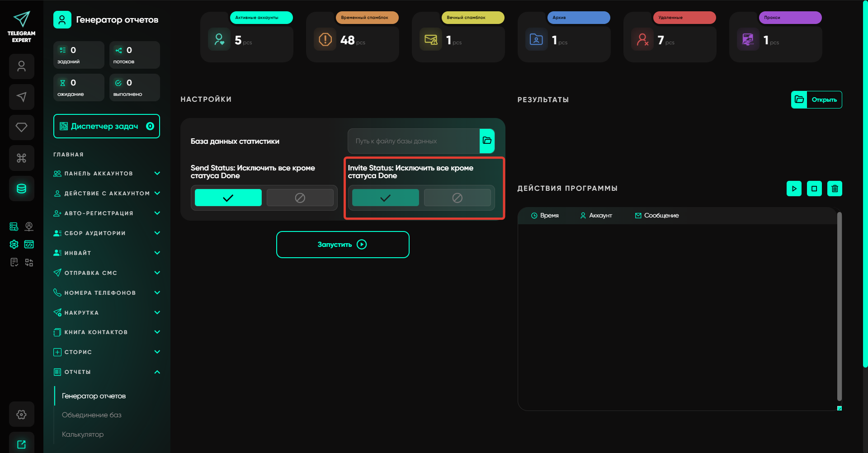Open settings gear at sidebar bottom

click(x=21, y=414)
